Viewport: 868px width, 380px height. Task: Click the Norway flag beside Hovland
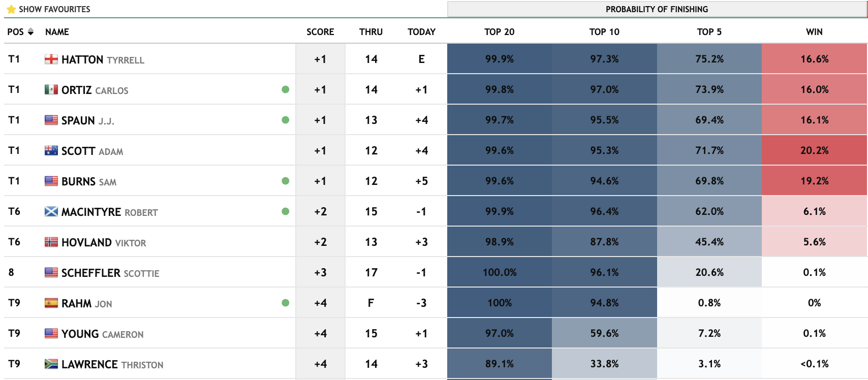tap(51, 242)
